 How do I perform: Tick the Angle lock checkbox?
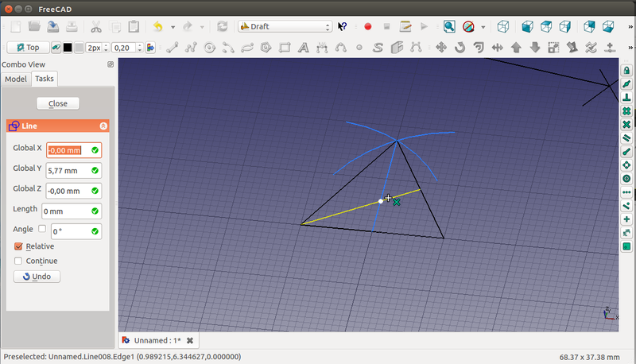42,229
